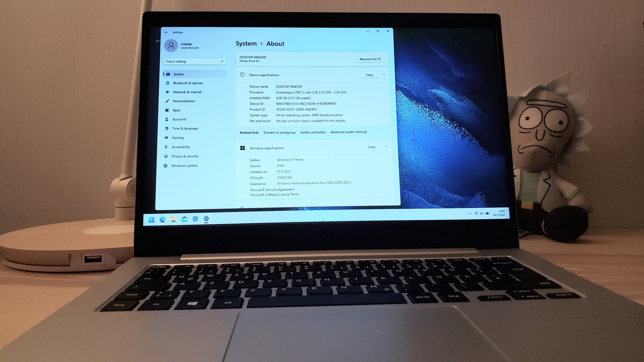Select Network & internet settings

tap(187, 92)
